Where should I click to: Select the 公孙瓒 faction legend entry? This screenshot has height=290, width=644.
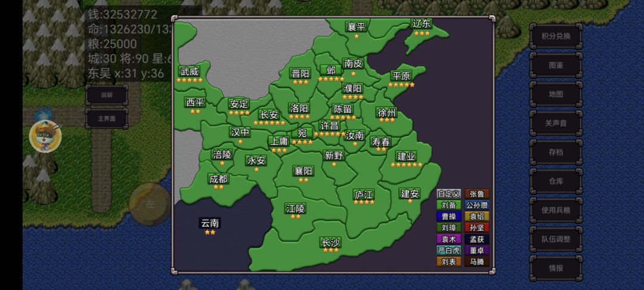tap(477, 205)
